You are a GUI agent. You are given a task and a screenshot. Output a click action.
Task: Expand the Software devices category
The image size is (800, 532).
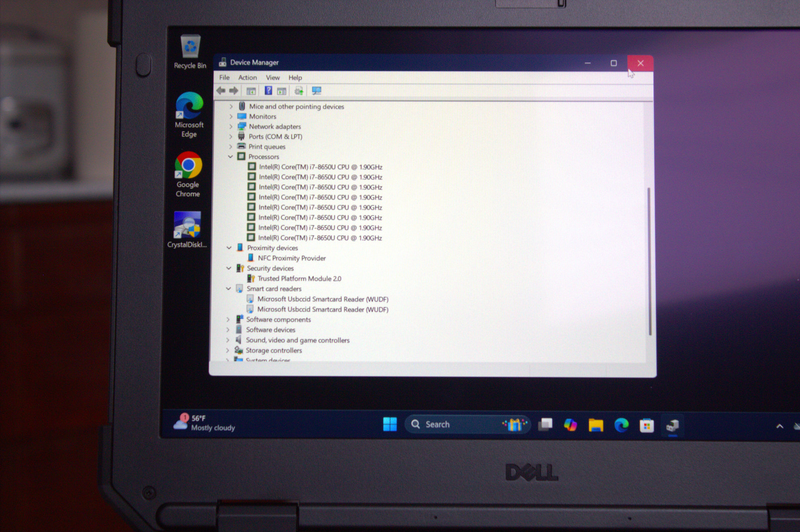[228, 330]
